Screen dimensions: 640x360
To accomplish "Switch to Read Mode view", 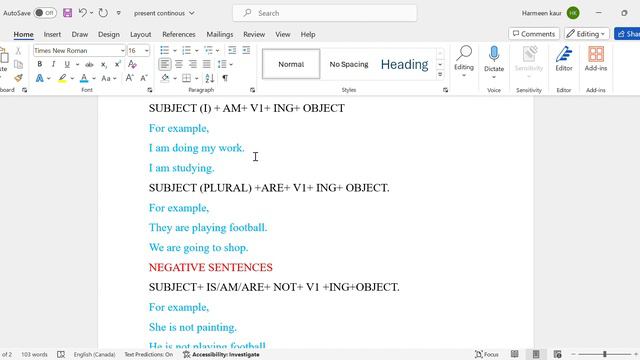I will [x=515, y=354].
